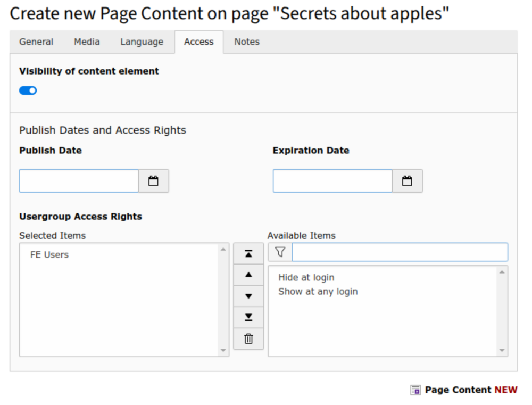
Task: Click the filter funnel icon
Action: click(280, 252)
